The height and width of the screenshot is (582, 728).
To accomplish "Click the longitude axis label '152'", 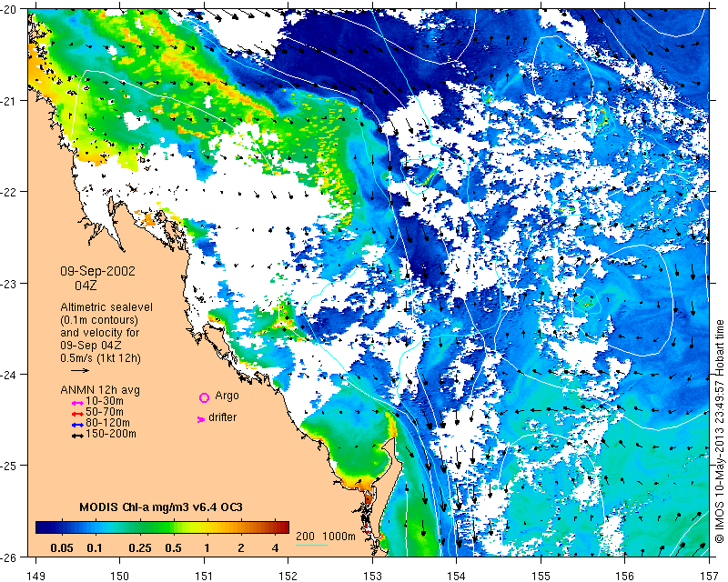I will click(x=288, y=576).
